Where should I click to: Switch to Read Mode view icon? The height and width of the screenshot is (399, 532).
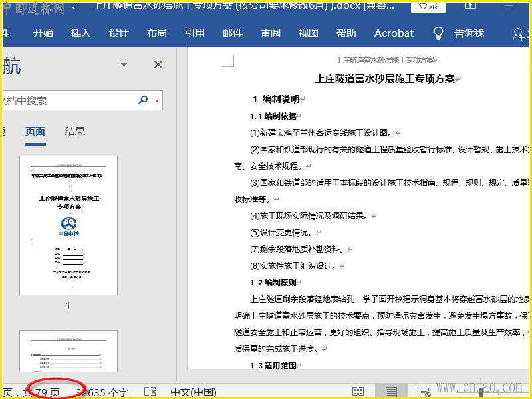tap(358, 392)
